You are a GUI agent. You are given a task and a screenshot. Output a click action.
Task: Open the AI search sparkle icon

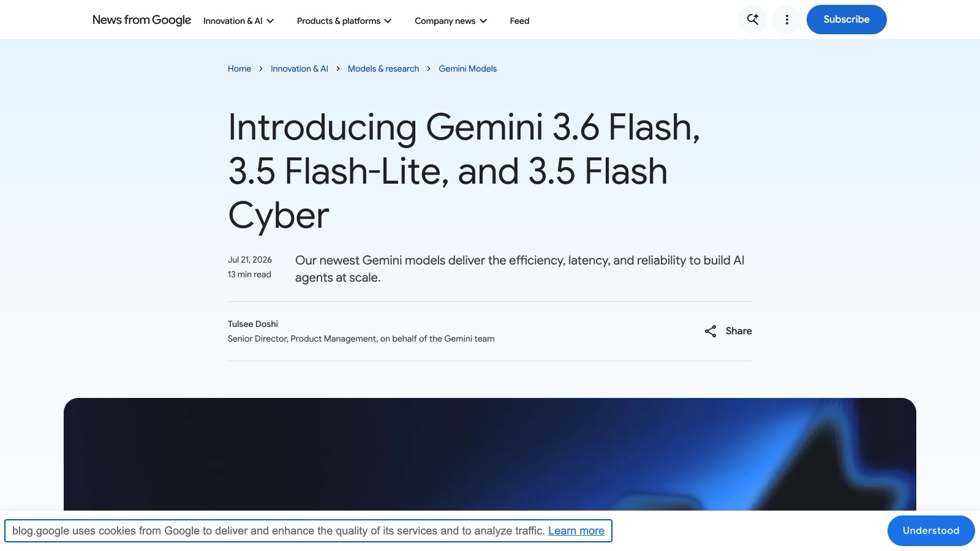[x=753, y=20]
